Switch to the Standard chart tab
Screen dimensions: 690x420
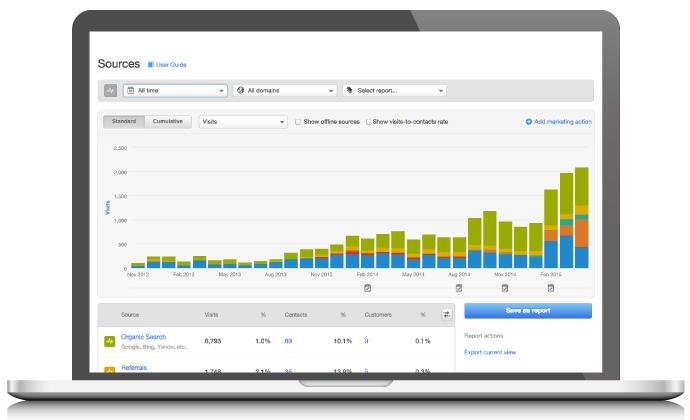click(124, 122)
